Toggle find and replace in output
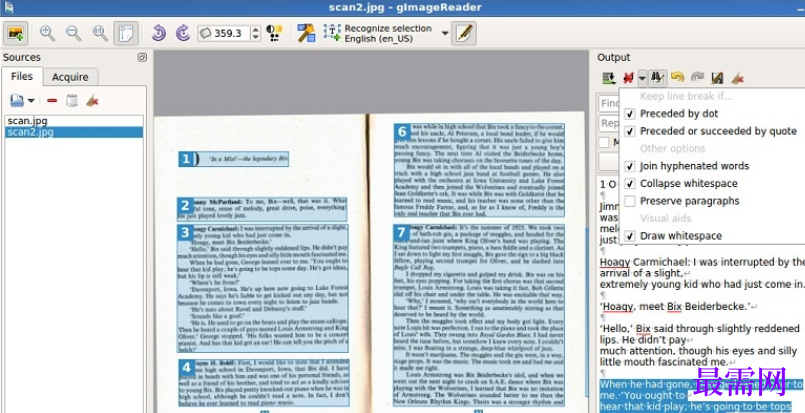805x413 pixels. click(657, 78)
